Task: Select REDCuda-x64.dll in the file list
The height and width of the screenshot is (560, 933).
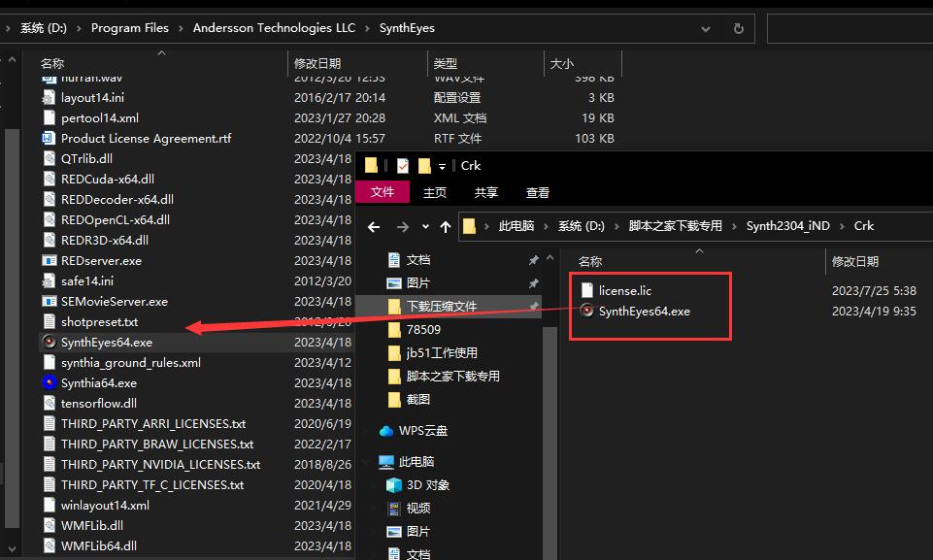Action: pyautogui.click(x=107, y=180)
